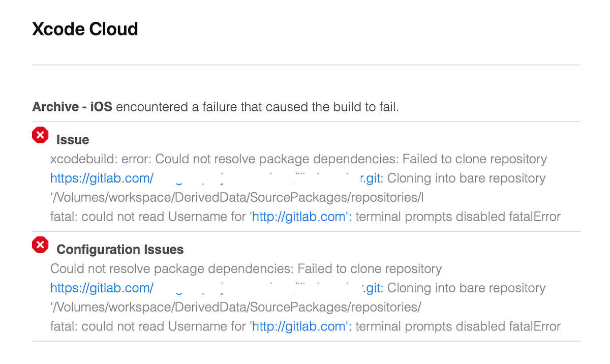Screen dimensions: 610x364
Task: Click 'fatal: could not read Username' text under Issue
Action: coord(148,217)
